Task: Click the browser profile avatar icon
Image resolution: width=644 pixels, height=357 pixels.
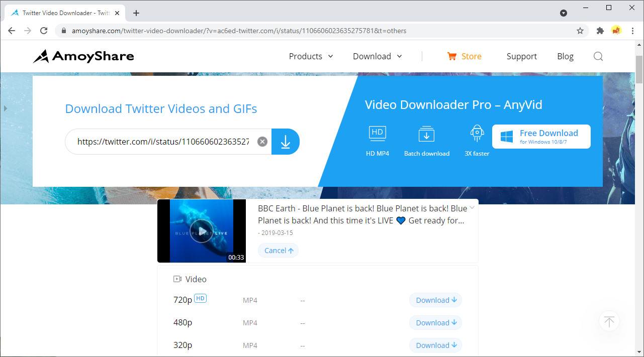Action: click(616, 31)
